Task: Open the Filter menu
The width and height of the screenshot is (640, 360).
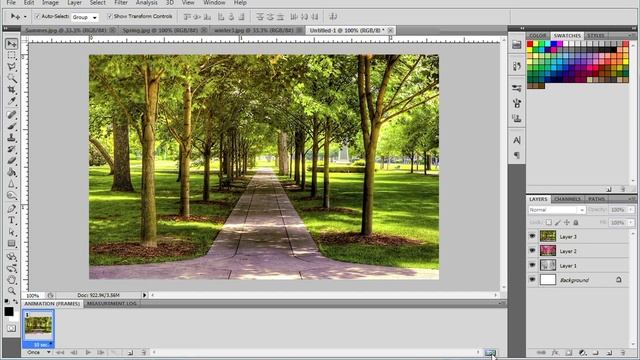Action: 121,3
